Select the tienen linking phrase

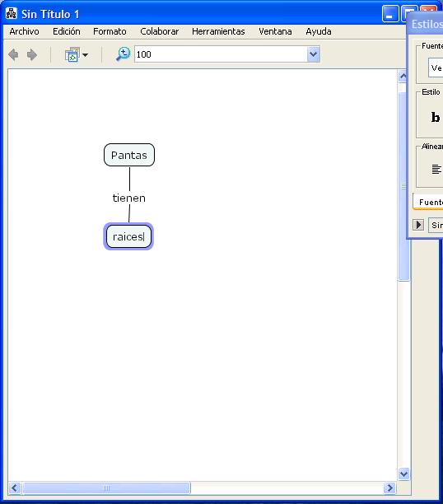click(129, 198)
